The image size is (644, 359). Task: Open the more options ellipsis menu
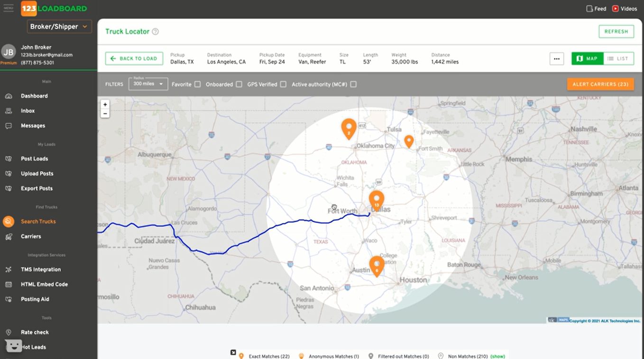pos(556,58)
